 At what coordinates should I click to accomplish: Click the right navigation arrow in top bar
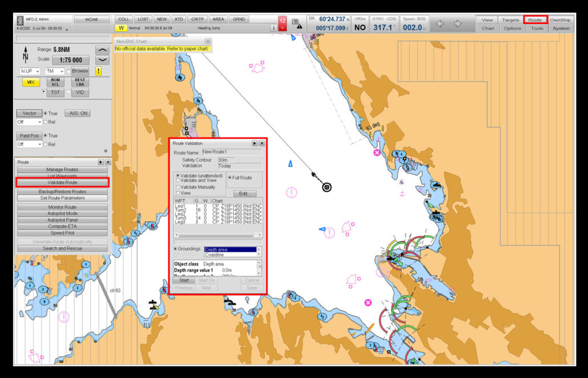[457, 23]
